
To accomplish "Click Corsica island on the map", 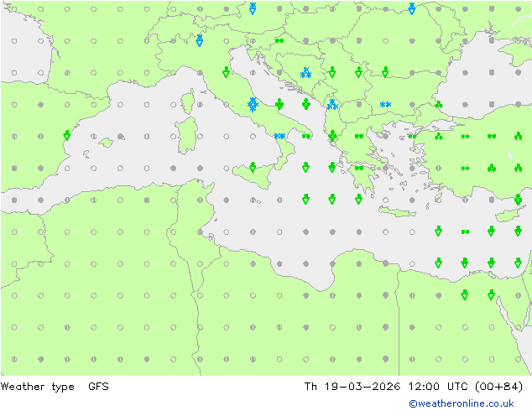I will [188, 101].
